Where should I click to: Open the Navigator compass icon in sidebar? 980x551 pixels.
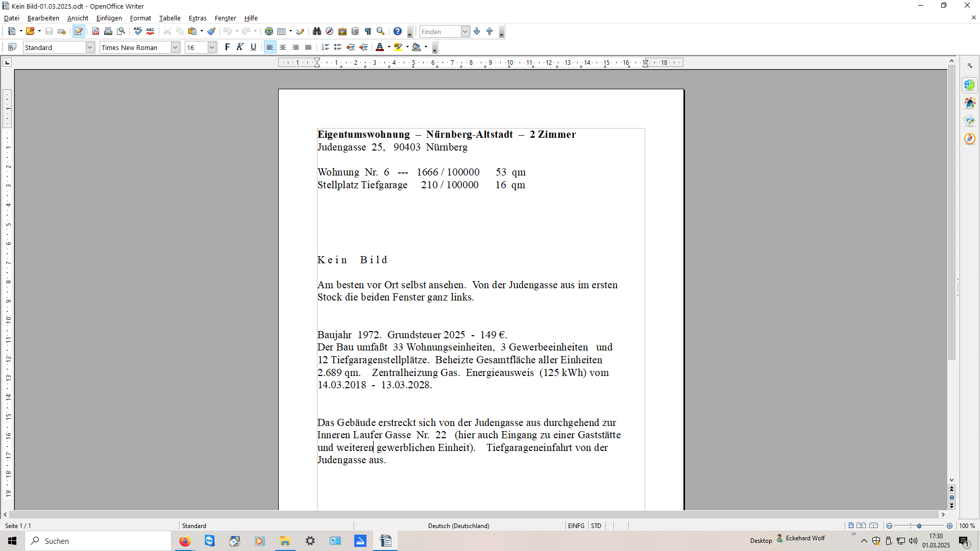970,139
